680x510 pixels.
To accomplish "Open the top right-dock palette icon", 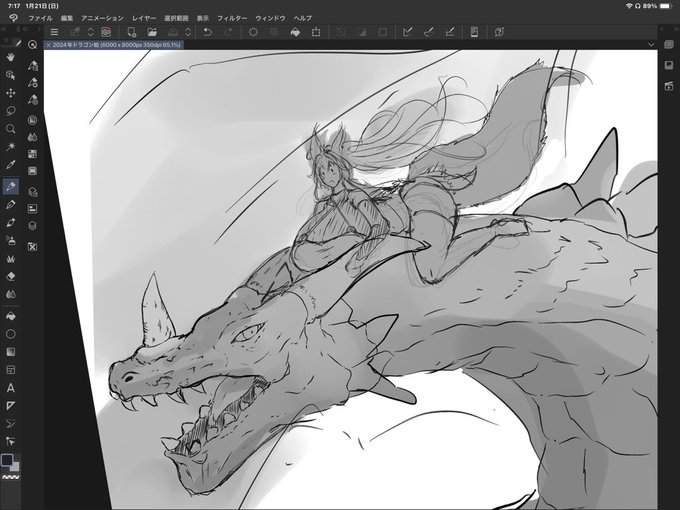I will click(669, 45).
